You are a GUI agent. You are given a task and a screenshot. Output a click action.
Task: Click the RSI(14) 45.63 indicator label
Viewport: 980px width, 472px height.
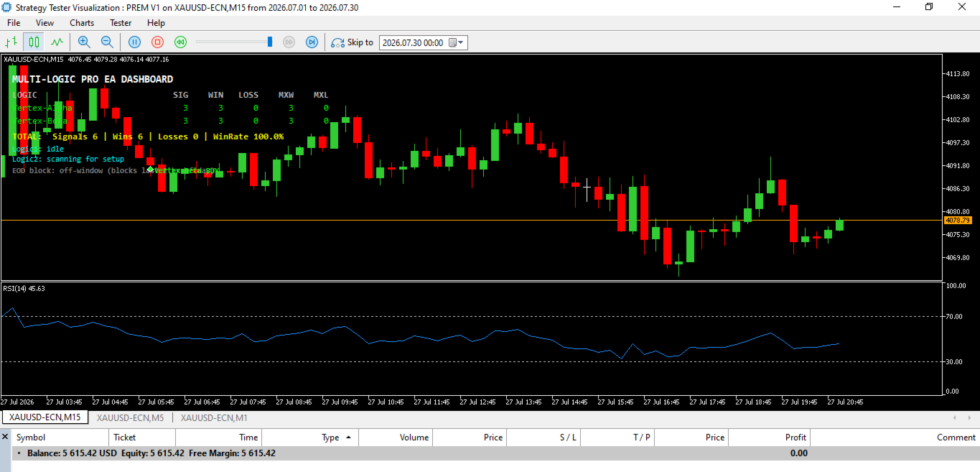(x=24, y=288)
